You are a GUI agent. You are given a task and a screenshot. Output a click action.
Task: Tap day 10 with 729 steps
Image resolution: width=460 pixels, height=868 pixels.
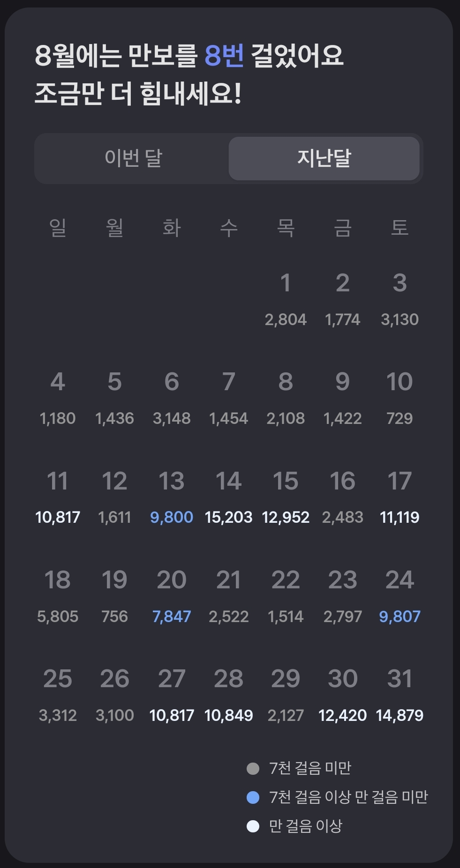pyautogui.click(x=400, y=399)
